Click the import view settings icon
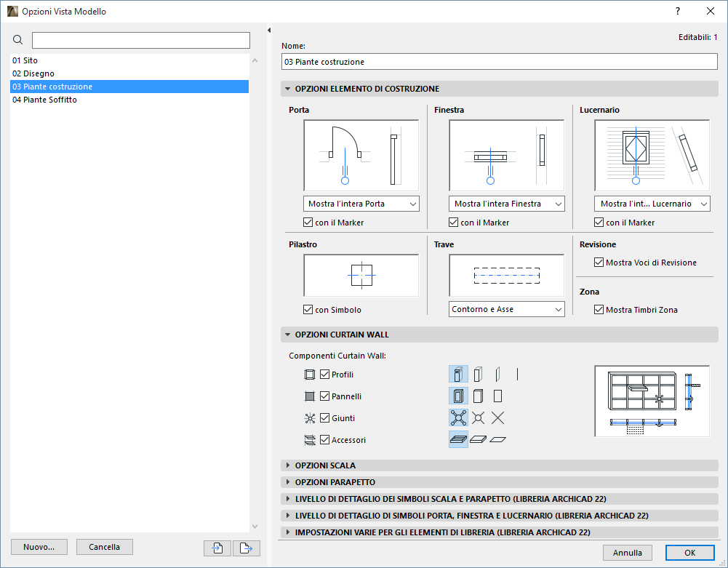The width and height of the screenshot is (728, 568). pos(217,548)
